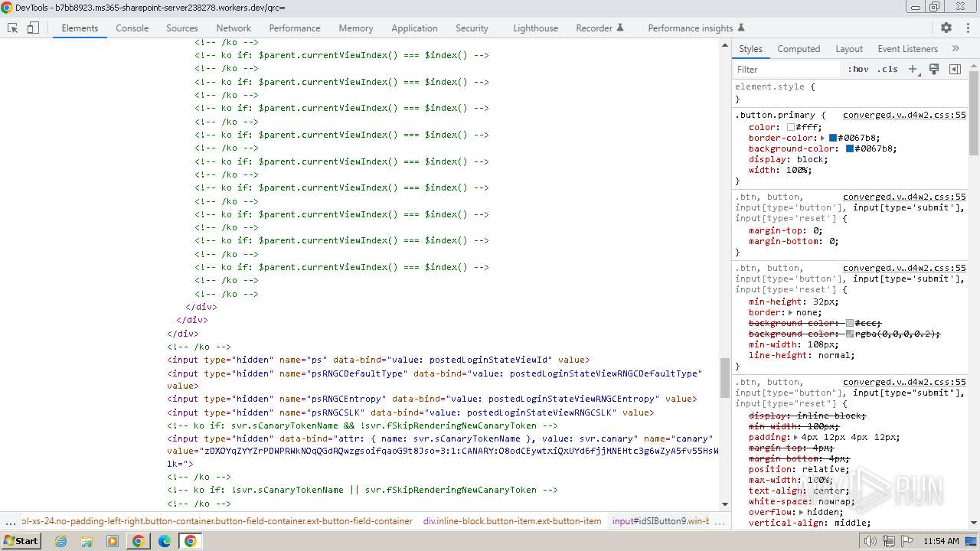Open background-color #0067b8 blue swatch
Viewport: 980px width, 551px height.
pos(850,148)
